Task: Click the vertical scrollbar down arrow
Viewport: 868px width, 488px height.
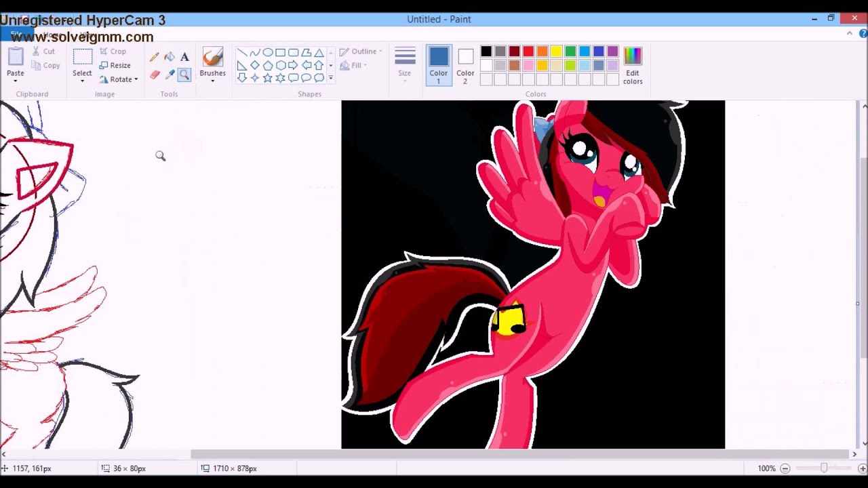Action: pyautogui.click(x=864, y=443)
